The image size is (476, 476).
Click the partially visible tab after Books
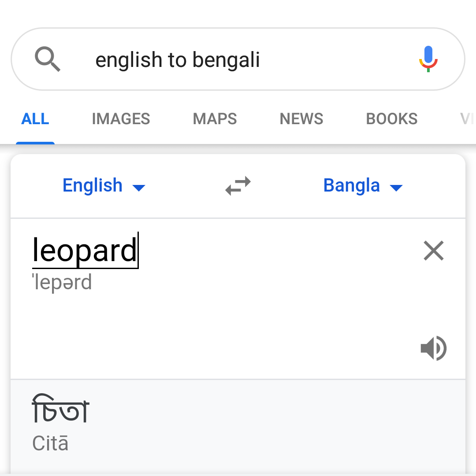point(466,119)
